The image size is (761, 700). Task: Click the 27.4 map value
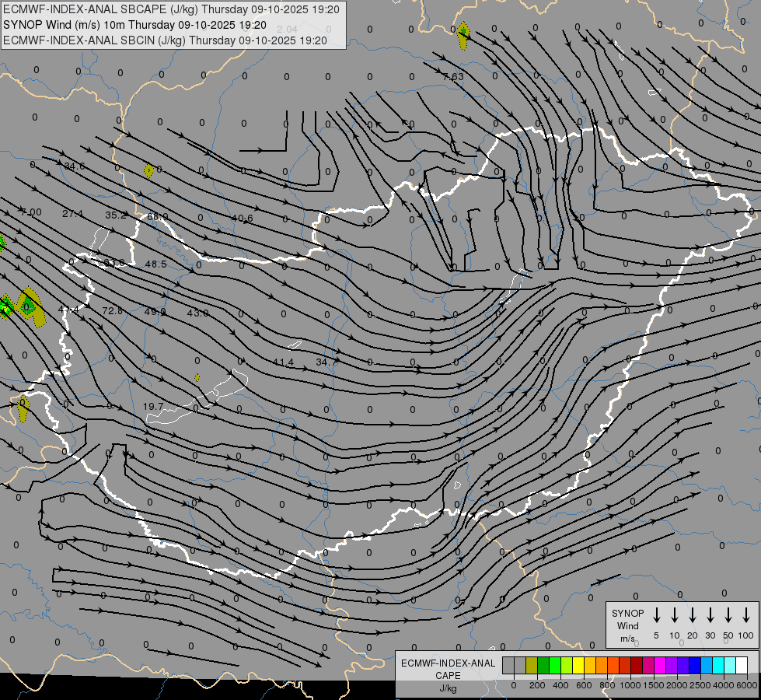coord(72,214)
